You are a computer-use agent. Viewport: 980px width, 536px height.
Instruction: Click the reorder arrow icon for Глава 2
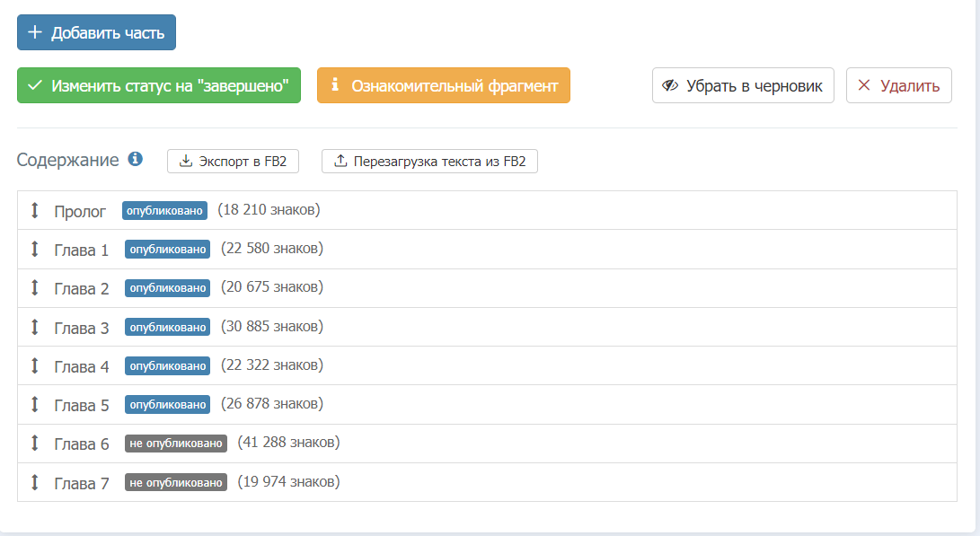point(35,288)
